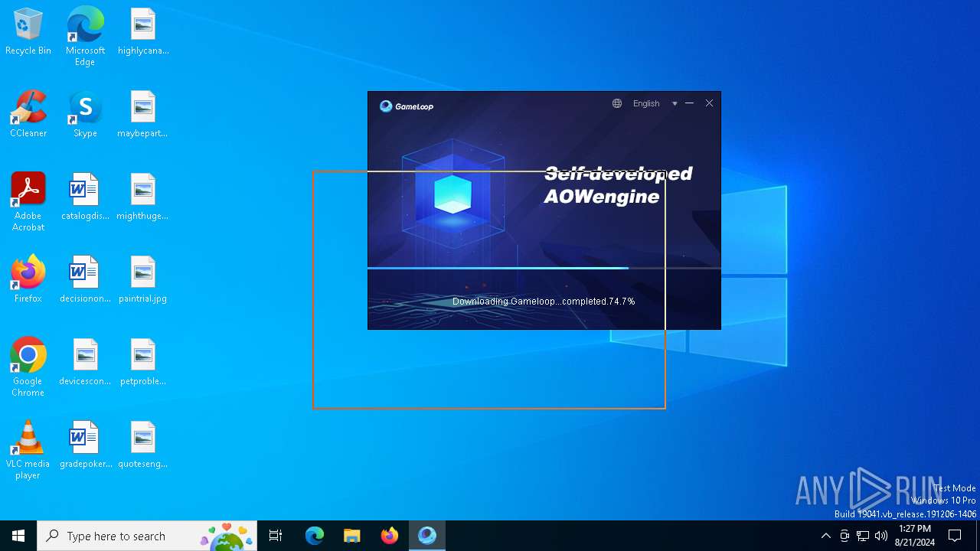The width and height of the screenshot is (980, 551).
Task: Select CCleaner desktop shortcut
Action: pyautogui.click(x=28, y=115)
